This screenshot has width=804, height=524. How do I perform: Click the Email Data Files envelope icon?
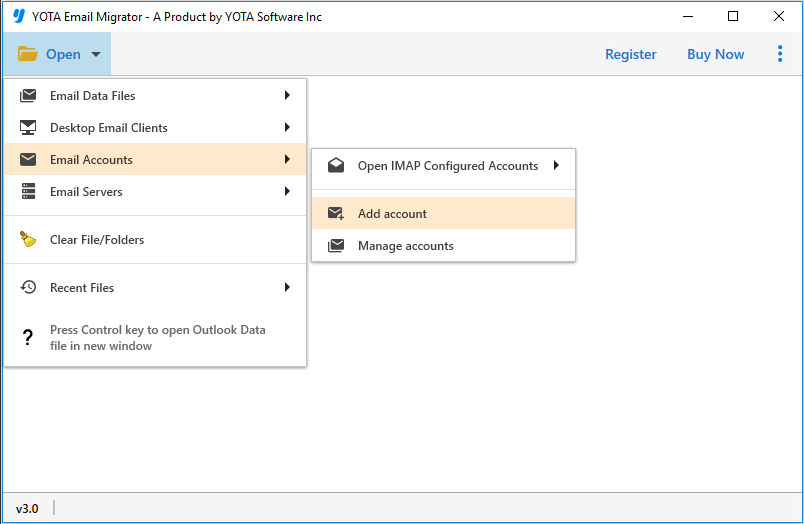(x=28, y=96)
